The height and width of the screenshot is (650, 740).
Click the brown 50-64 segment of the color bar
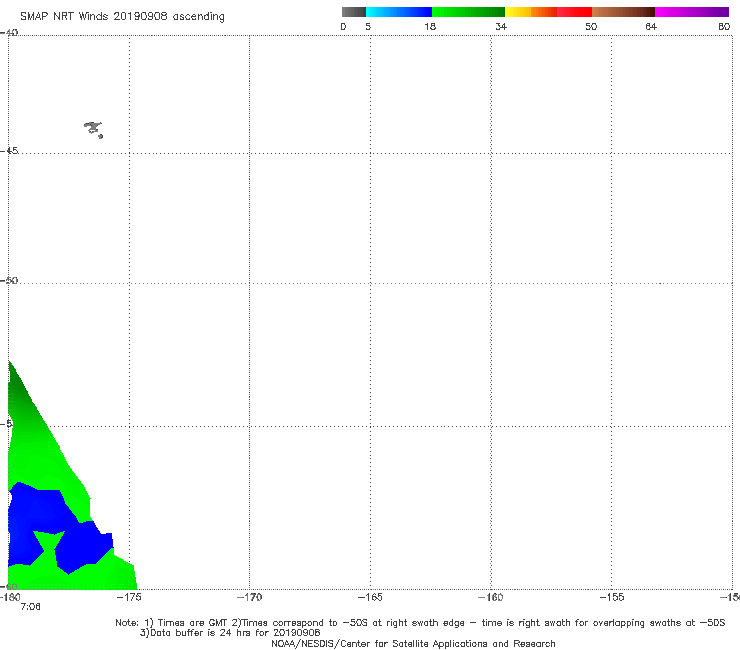point(623,12)
